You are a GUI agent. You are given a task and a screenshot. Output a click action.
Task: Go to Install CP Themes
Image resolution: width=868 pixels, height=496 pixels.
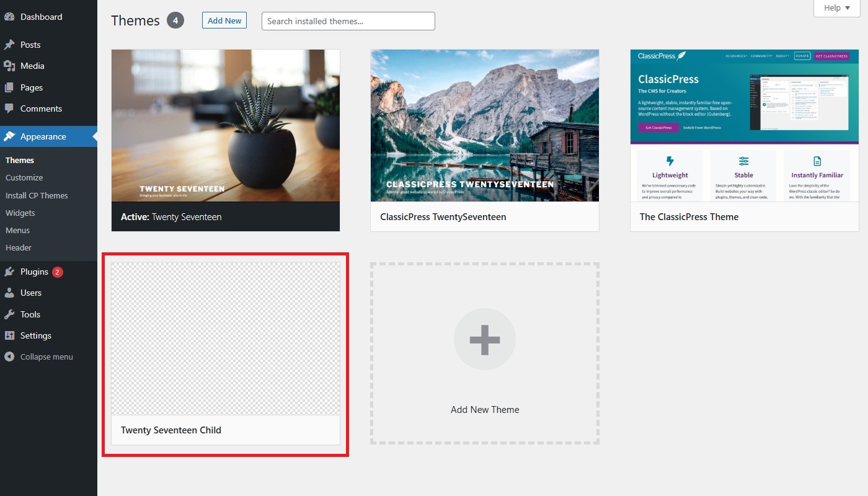(37, 195)
